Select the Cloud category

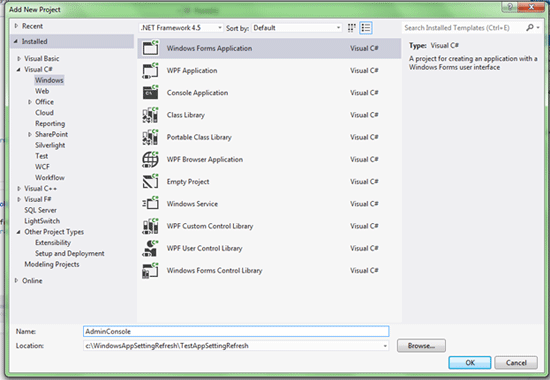[x=44, y=113]
